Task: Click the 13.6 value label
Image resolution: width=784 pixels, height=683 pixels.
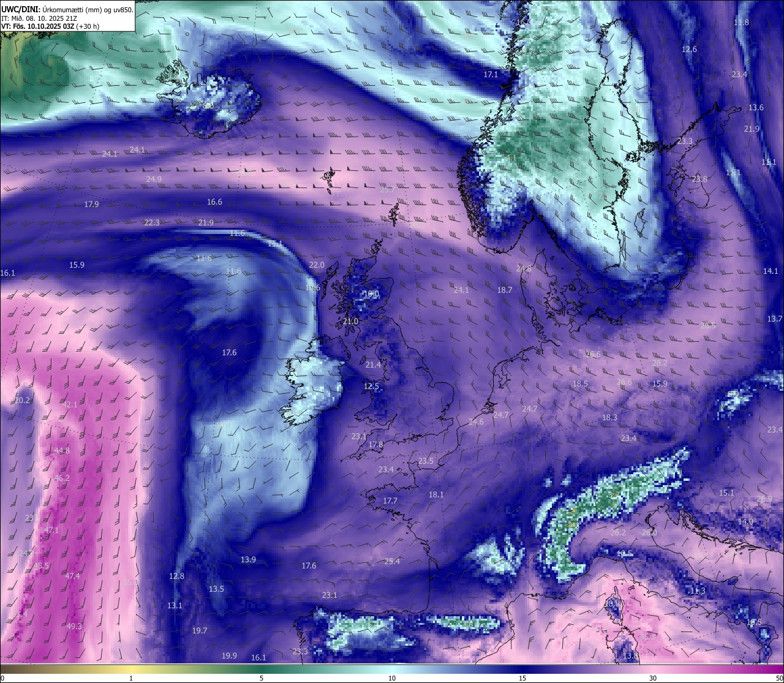Action: point(756,108)
